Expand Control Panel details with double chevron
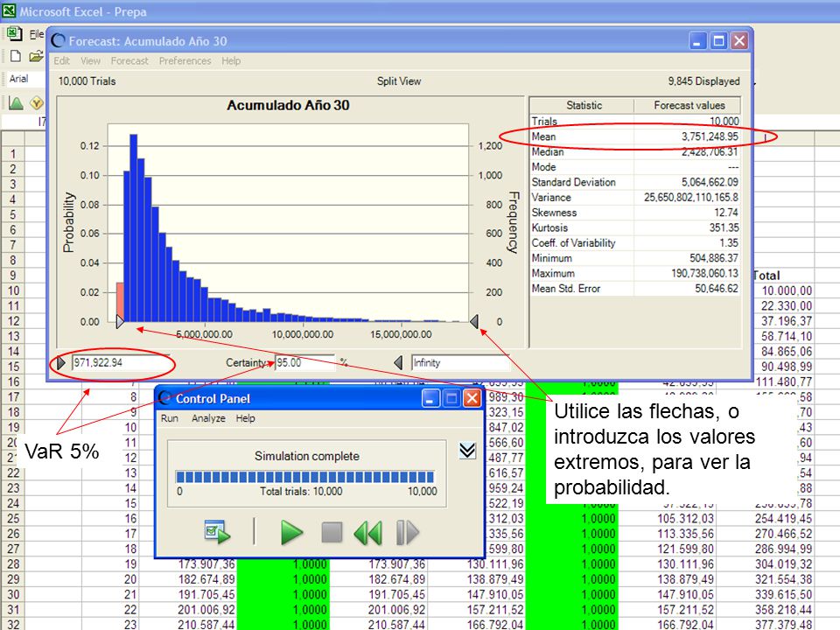The image size is (840, 630). pyautogui.click(x=467, y=451)
